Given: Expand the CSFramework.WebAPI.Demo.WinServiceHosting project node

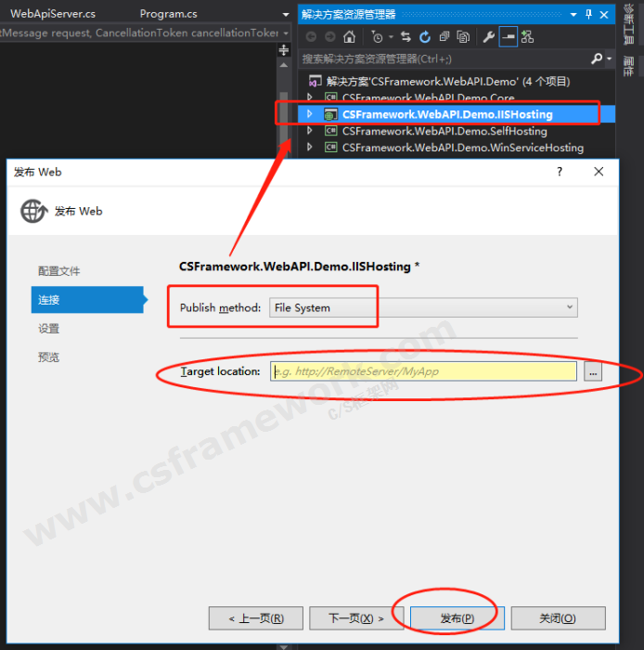Looking at the screenshot, I should click(x=311, y=148).
